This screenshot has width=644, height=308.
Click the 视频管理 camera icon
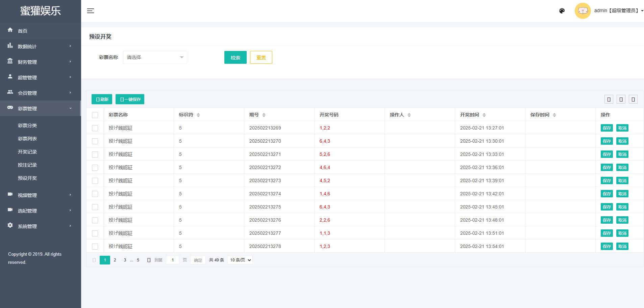pyautogui.click(x=10, y=194)
